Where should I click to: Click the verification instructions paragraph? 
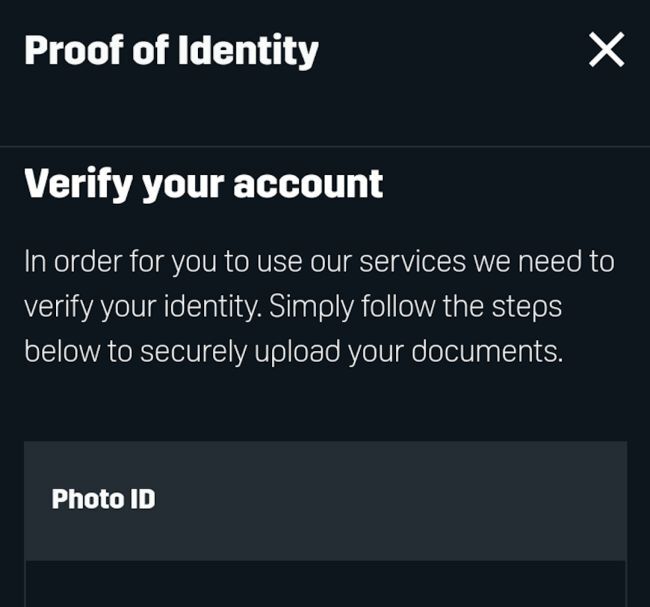pos(320,307)
